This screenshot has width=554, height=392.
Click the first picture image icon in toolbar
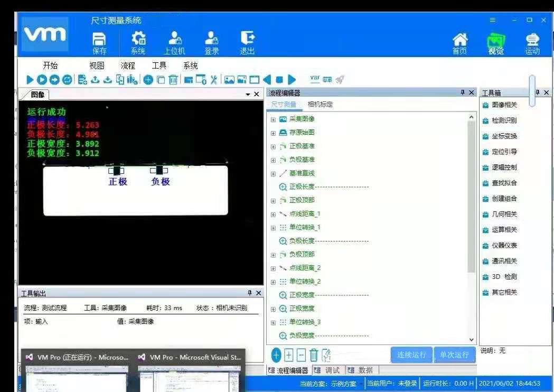(229, 80)
